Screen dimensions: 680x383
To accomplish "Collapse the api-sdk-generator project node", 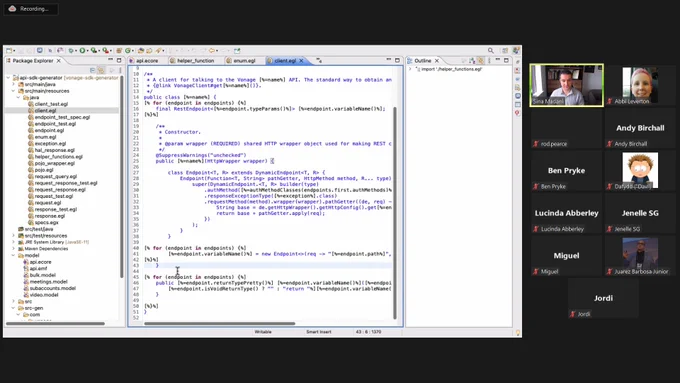I will [x=8, y=78].
